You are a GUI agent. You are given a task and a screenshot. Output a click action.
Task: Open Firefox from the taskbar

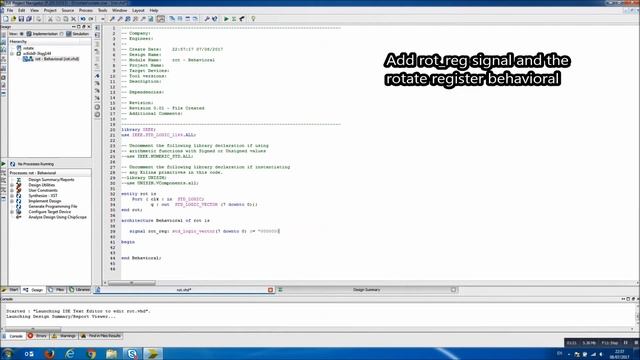click(50, 353)
